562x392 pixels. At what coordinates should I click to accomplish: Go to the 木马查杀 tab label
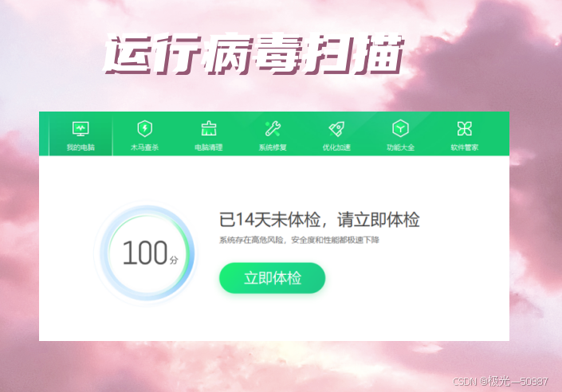point(145,147)
